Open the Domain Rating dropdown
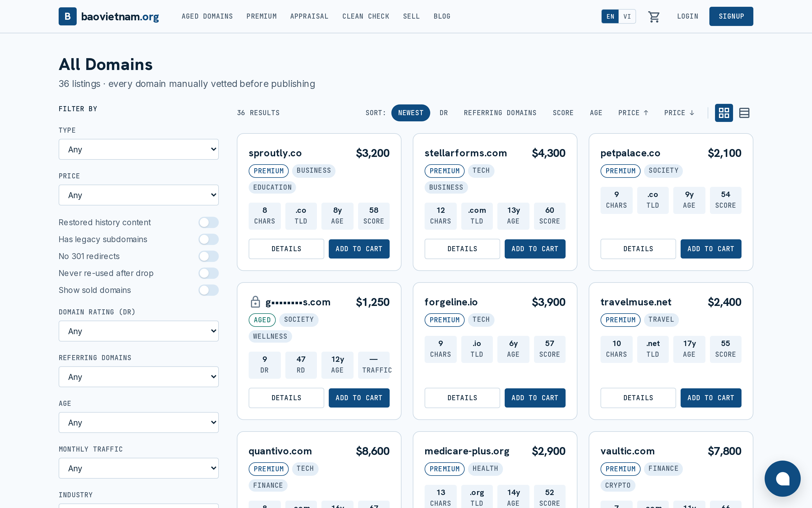 139,331
